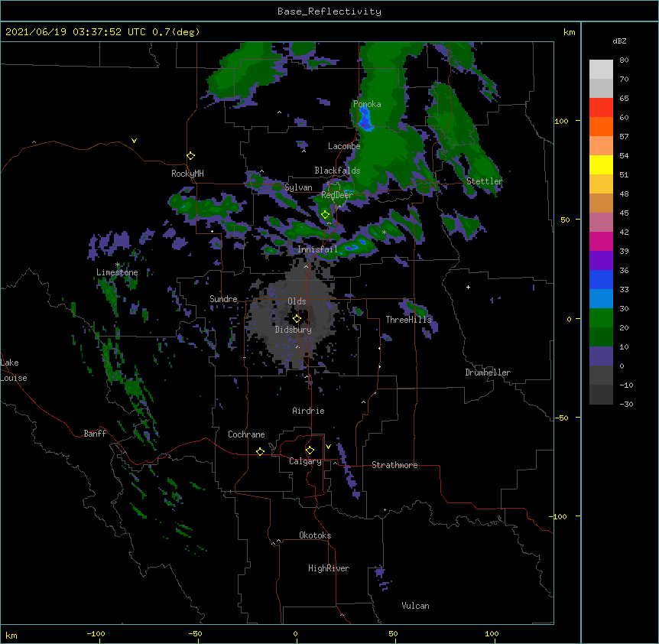Click the Limestone label
The width and height of the screenshot is (659, 644).
click(x=117, y=272)
